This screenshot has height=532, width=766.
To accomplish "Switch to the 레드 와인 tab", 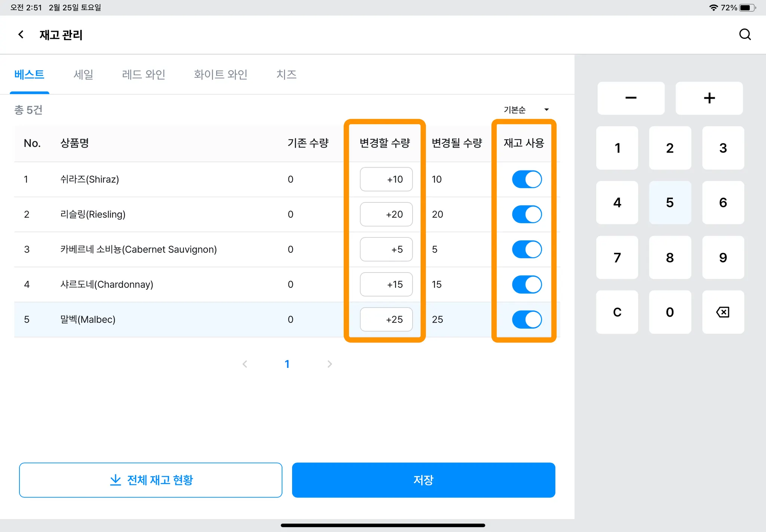I will coord(144,74).
